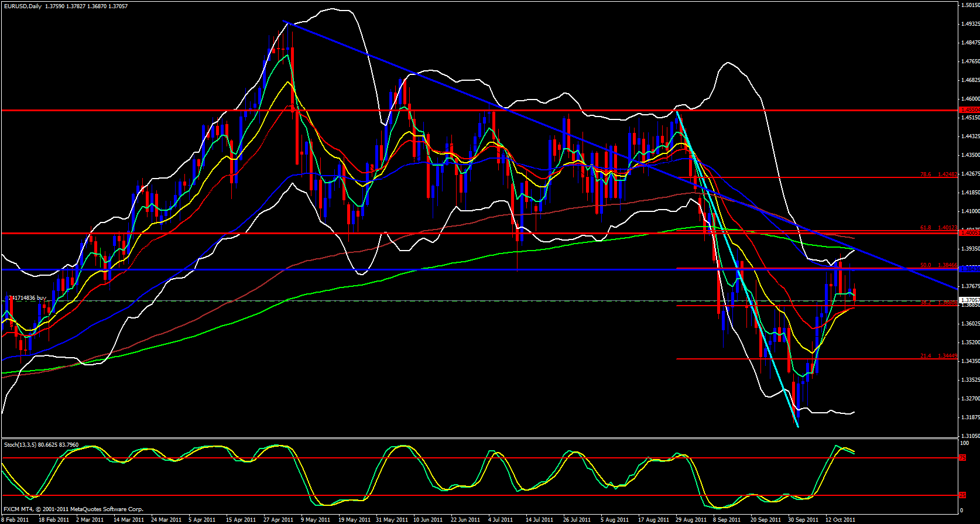Select the red 1.4005 price axis tag

(x=969, y=233)
